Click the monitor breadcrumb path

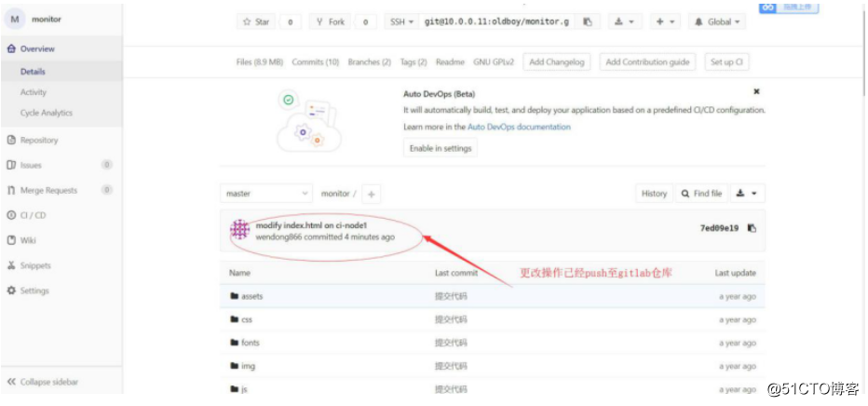click(x=335, y=194)
